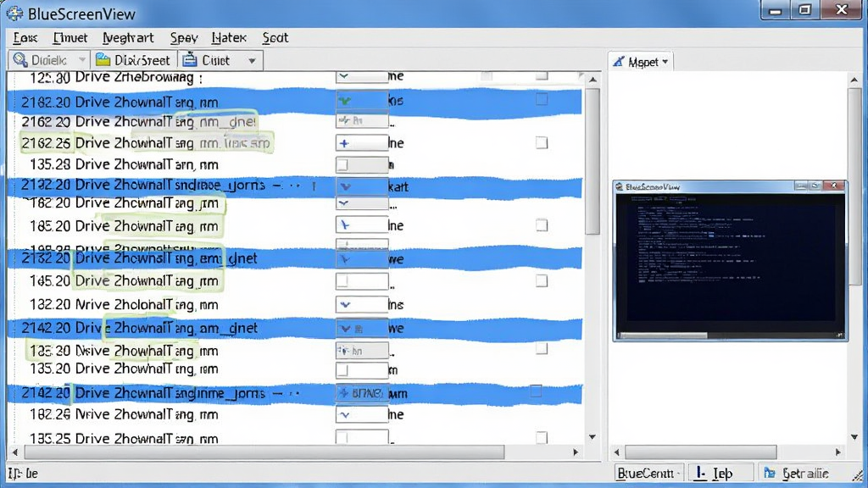This screenshot has height=488, width=868.
Task: Click the DixiSreet folder toolbar icon
Action: (103, 60)
